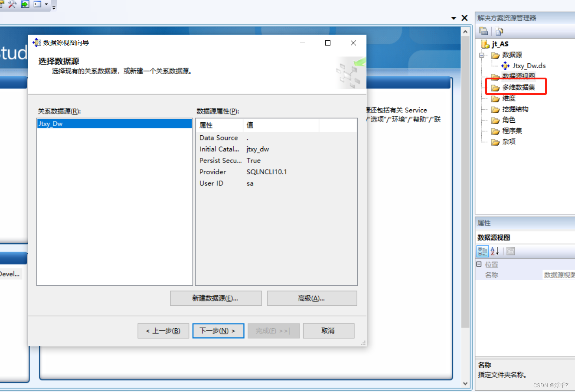The width and height of the screenshot is (575, 392).
Task: Click the show all files icon in Solution Explorer
Action: pos(499,31)
